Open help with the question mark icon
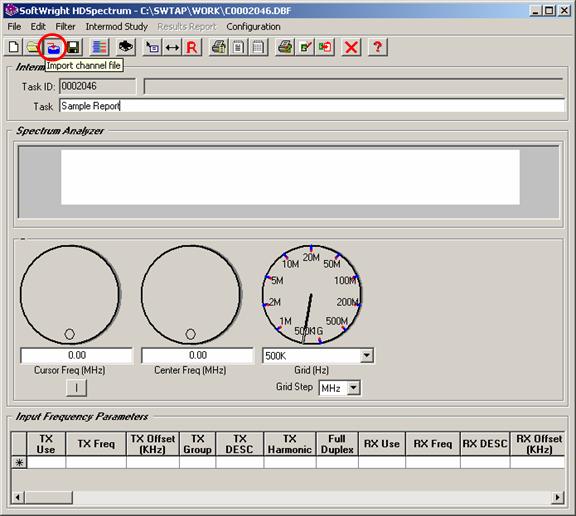The width and height of the screenshot is (576, 516). [x=378, y=47]
